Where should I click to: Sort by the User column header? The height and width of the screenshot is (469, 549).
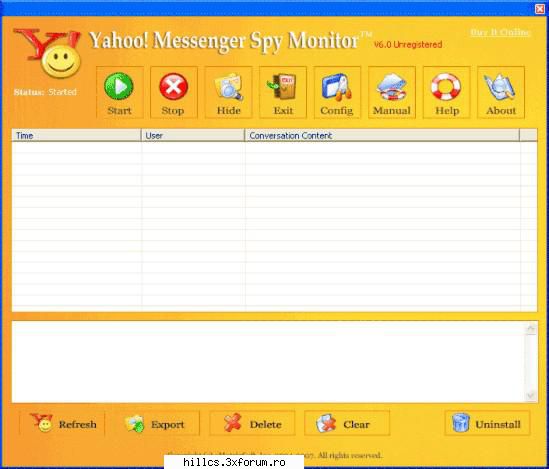(193, 135)
